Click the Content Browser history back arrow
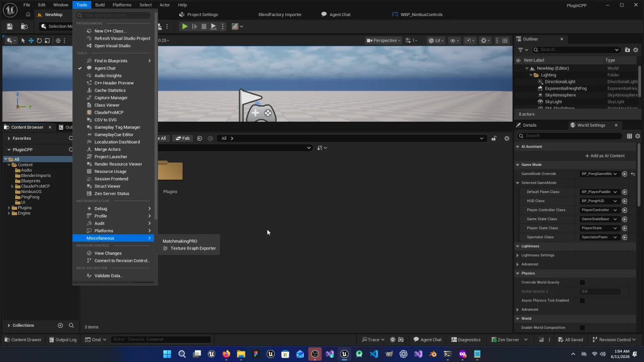The image size is (644, 362). pos(199,138)
